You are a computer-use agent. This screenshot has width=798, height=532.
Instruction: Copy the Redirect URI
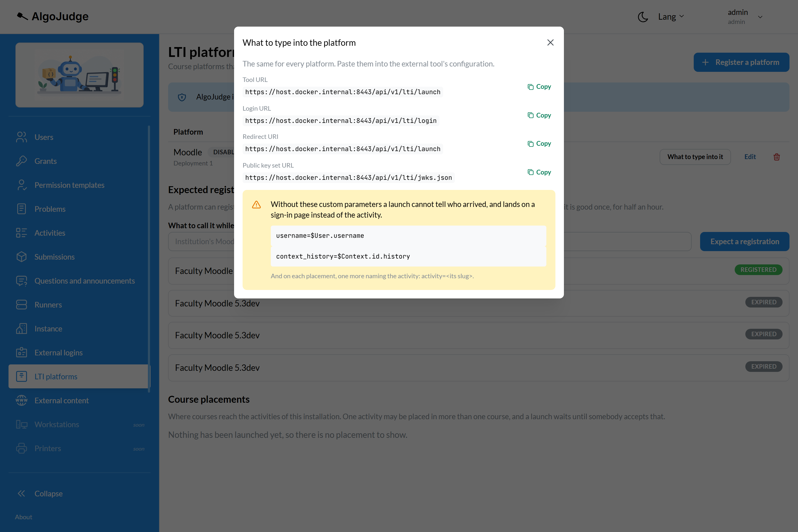point(539,144)
